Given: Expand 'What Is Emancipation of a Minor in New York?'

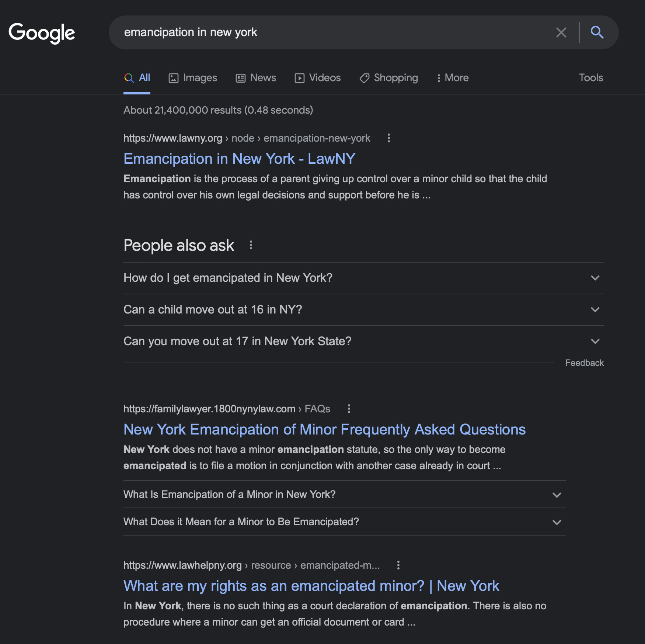Looking at the screenshot, I should tap(557, 495).
